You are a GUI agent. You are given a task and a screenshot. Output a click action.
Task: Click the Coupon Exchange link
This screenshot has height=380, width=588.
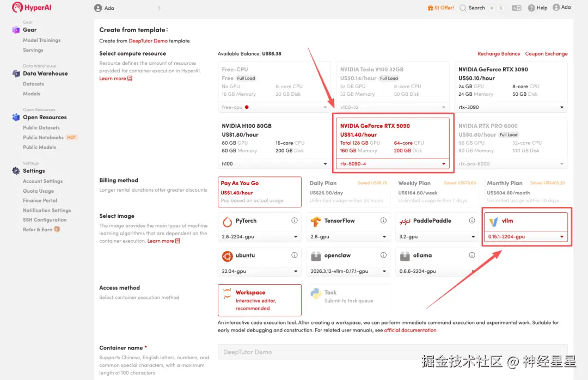coord(546,54)
